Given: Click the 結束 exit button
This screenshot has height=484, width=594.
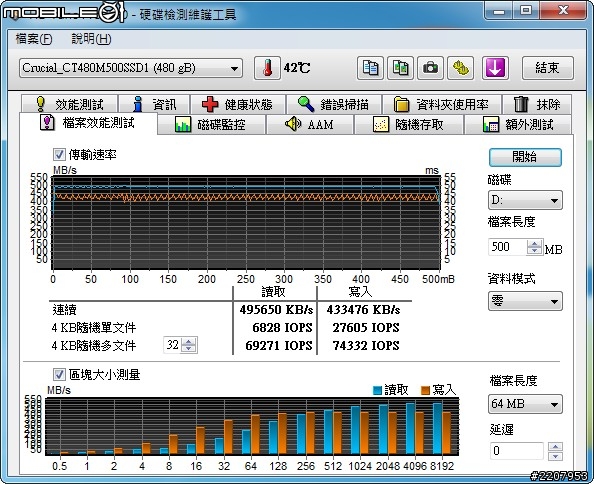Looking at the screenshot, I should pos(548,68).
